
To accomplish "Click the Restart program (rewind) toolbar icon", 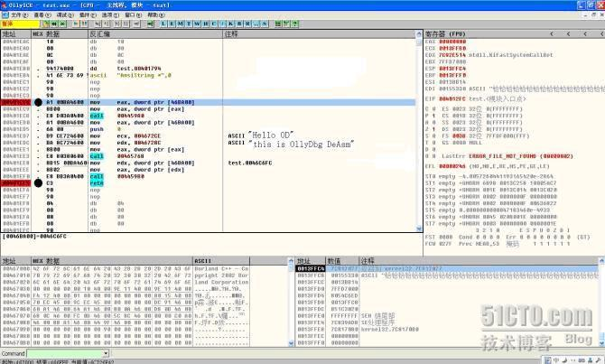I will (x=54, y=23).
